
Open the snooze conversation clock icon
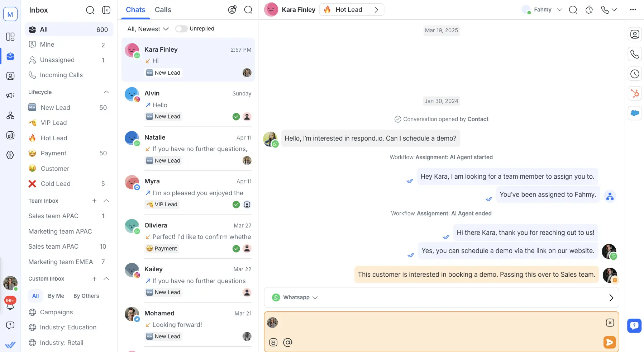(589, 10)
